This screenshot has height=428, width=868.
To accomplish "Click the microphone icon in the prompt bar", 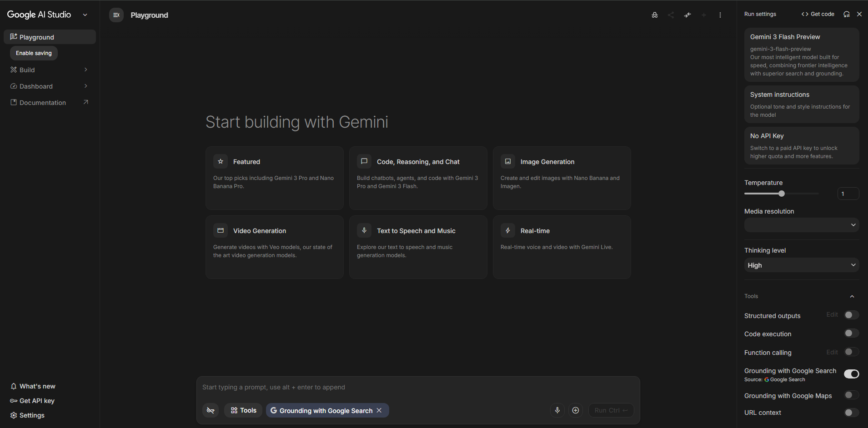I will (x=557, y=410).
